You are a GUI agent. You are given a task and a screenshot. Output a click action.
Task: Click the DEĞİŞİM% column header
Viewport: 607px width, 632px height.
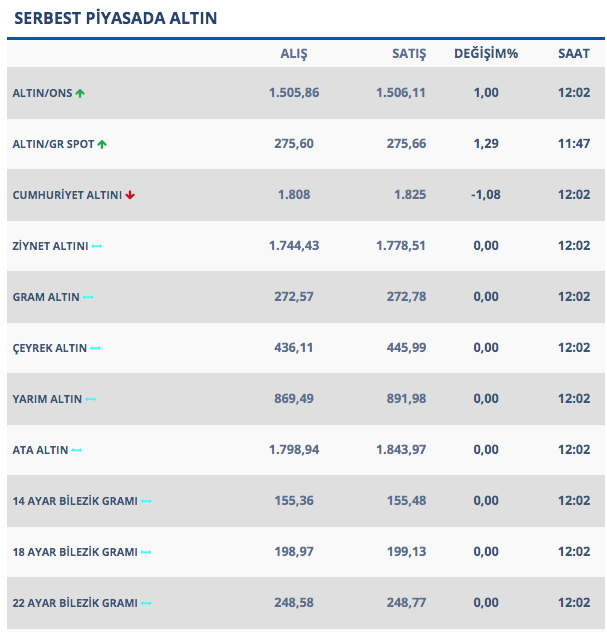[x=486, y=54]
